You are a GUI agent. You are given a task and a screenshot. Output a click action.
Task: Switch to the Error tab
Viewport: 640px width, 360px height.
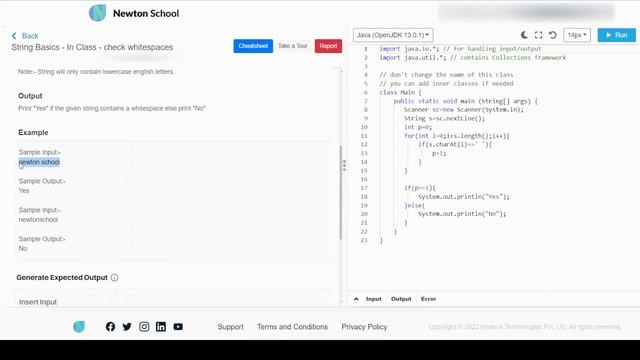tap(429, 299)
